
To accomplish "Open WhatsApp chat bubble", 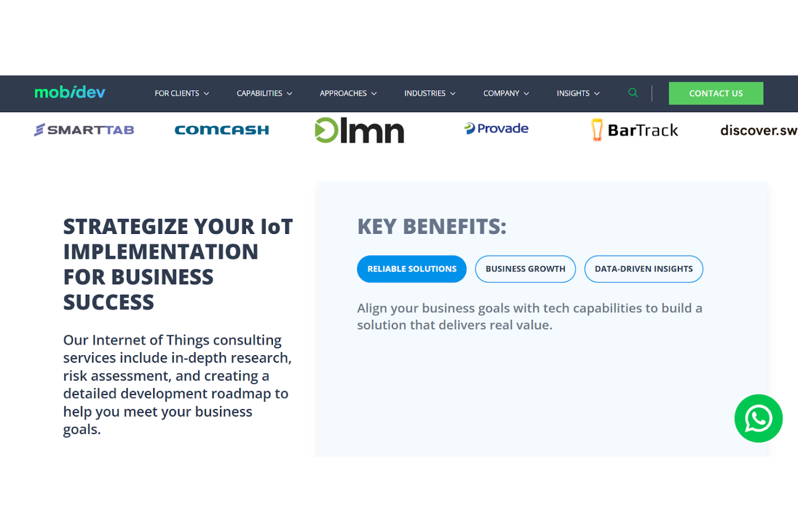I will [x=758, y=418].
